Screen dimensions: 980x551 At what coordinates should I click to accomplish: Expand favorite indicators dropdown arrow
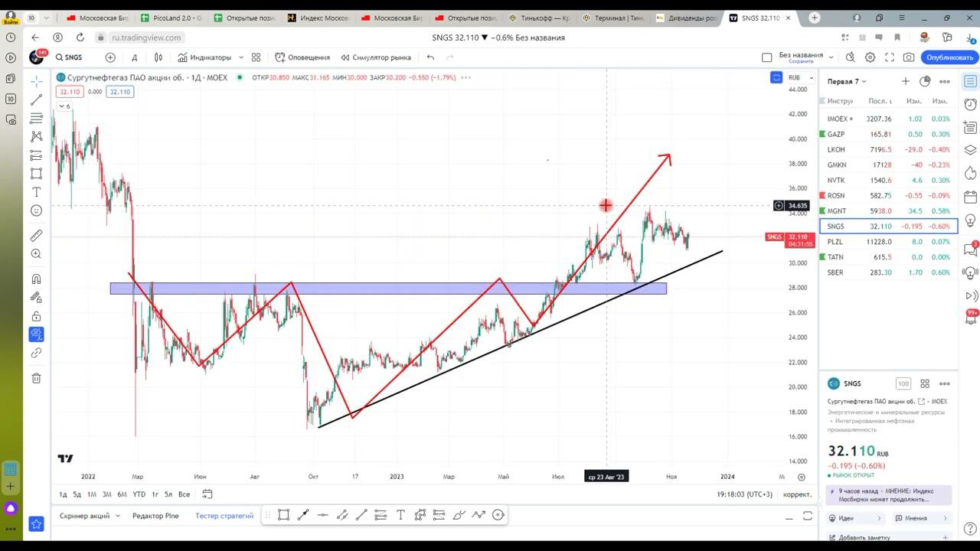click(241, 57)
